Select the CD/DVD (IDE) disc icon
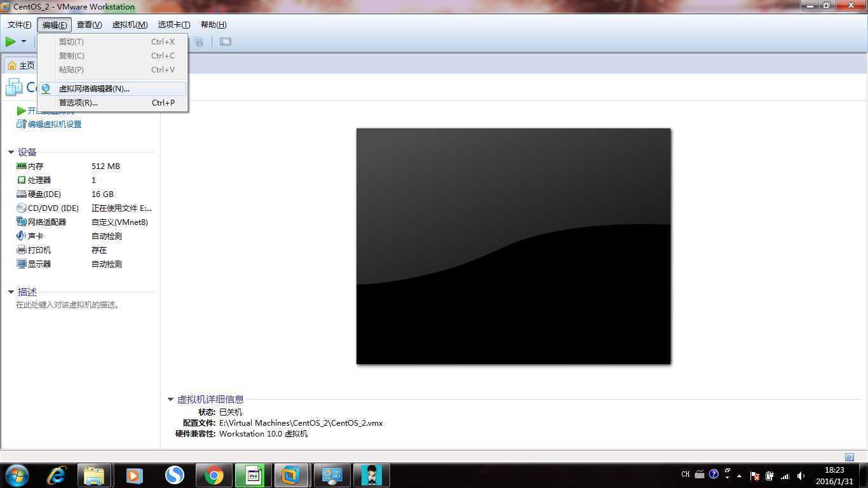 (x=22, y=208)
